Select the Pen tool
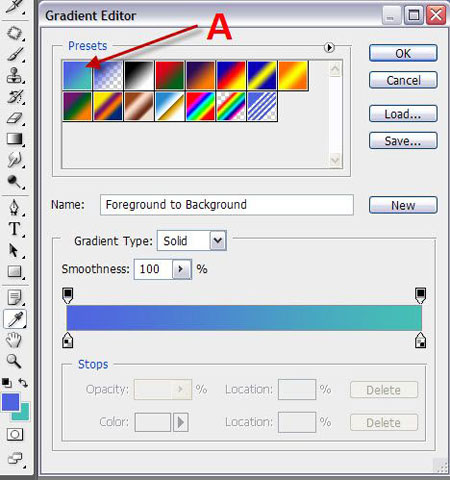This screenshot has width=450, height=480. point(14,207)
